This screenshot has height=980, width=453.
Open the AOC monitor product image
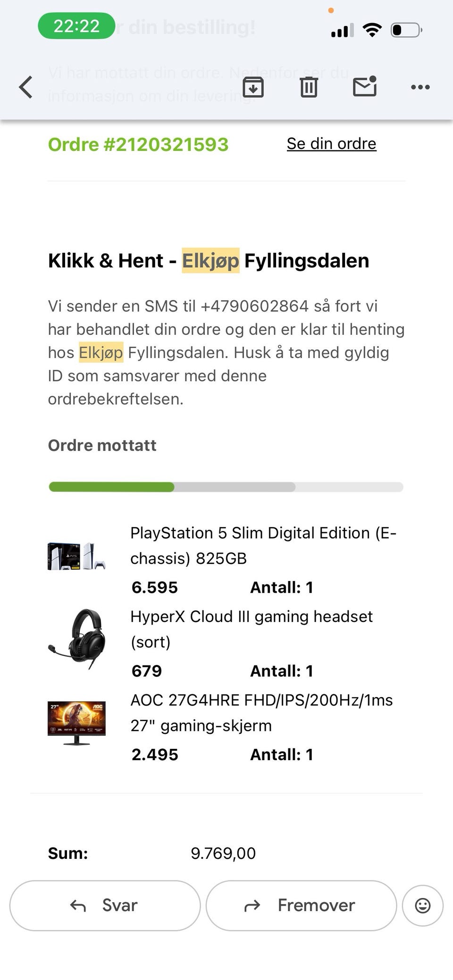tap(76, 723)
